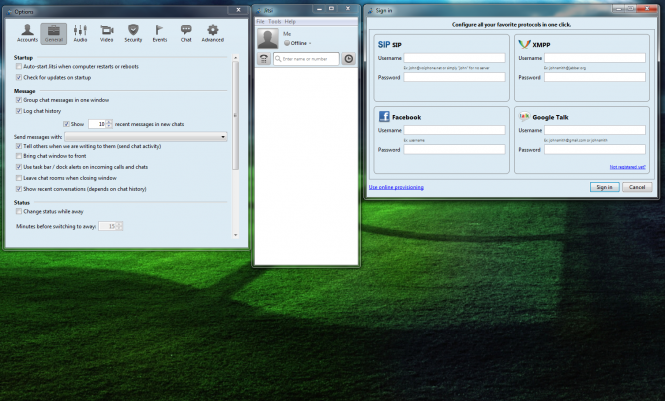Toggle Tell others when we are writing

point(19,146)
